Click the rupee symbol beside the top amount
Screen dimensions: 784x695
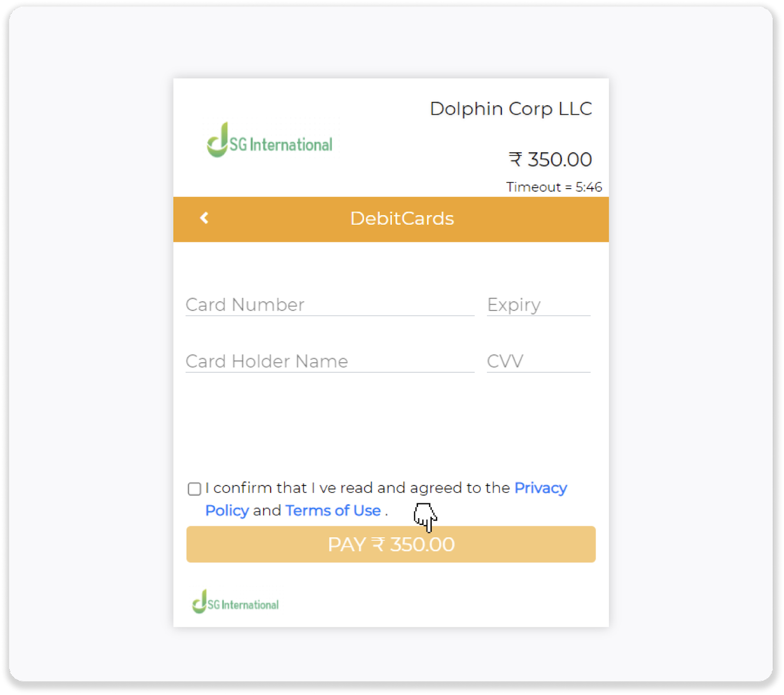(515, 160)
